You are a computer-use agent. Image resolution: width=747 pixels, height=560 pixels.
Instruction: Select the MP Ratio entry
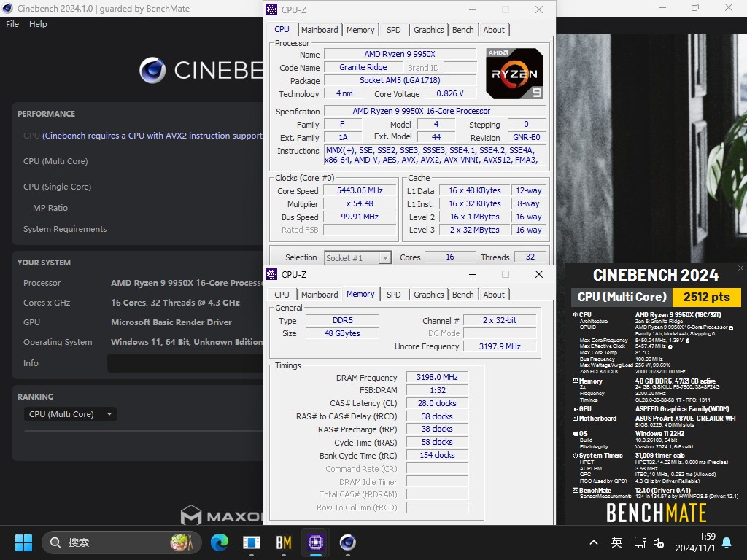coord(50,208)
